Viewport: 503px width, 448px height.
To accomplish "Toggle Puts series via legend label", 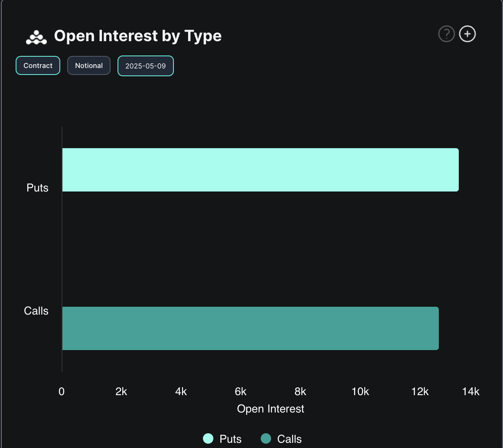I will pyautogui.click(x=230, y=439).
